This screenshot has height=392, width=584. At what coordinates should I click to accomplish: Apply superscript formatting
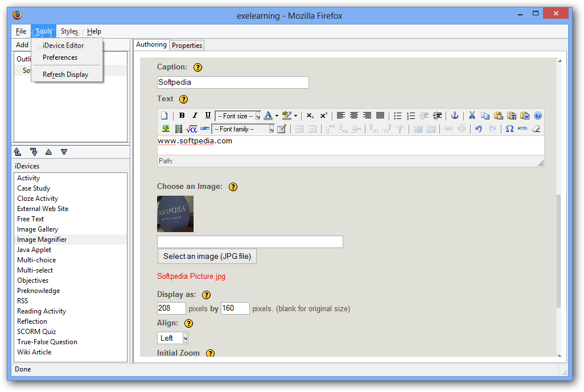[323, 115]
